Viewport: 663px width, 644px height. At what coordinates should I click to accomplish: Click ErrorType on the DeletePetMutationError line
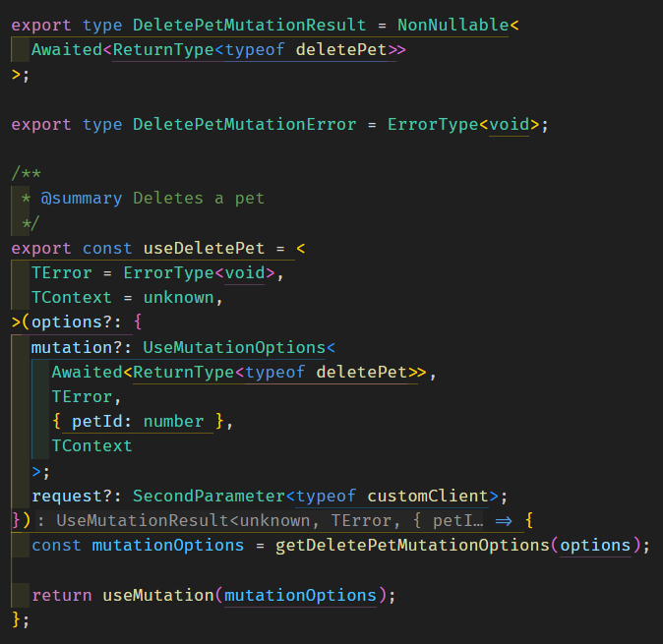[x=433, y=125]
